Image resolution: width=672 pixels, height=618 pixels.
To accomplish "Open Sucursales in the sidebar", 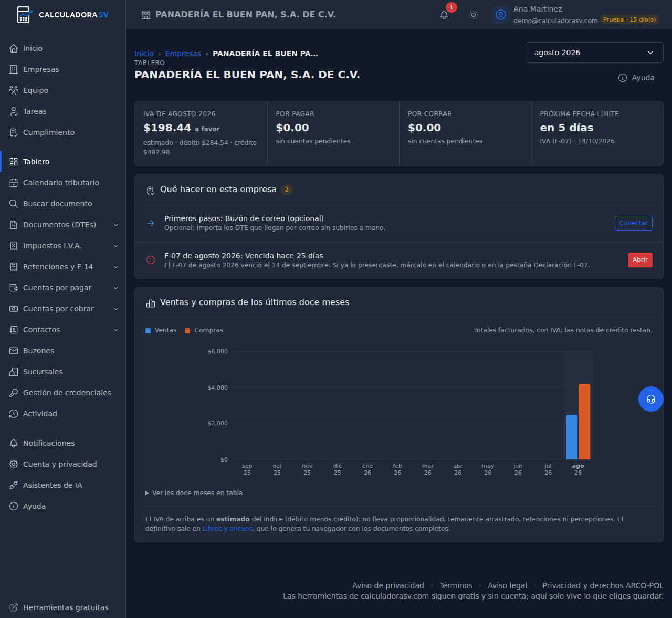I will pos(63,372).
